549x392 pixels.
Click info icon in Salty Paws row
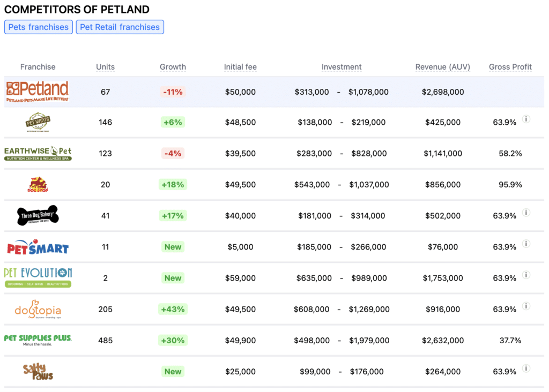[x=526, y=368]
